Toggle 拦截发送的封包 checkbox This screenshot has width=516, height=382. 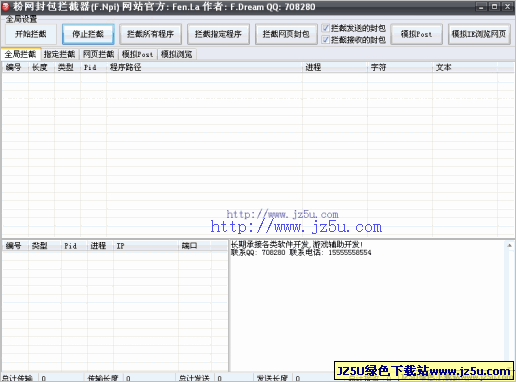(x=326, y=28)
